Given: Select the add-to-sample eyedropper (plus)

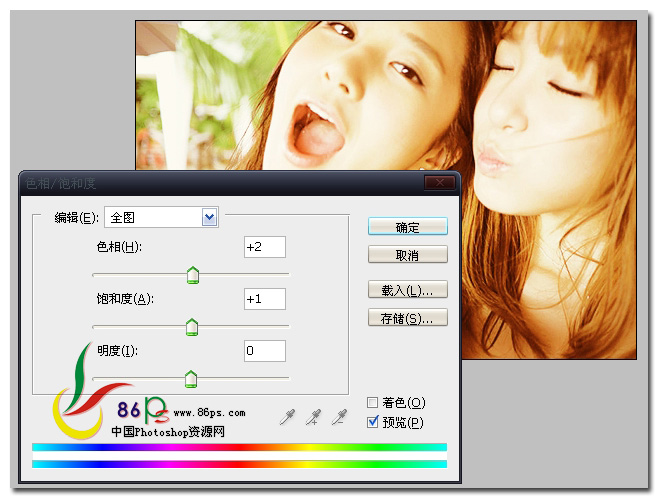Looking at the screenshot, I should click(314, 417).
